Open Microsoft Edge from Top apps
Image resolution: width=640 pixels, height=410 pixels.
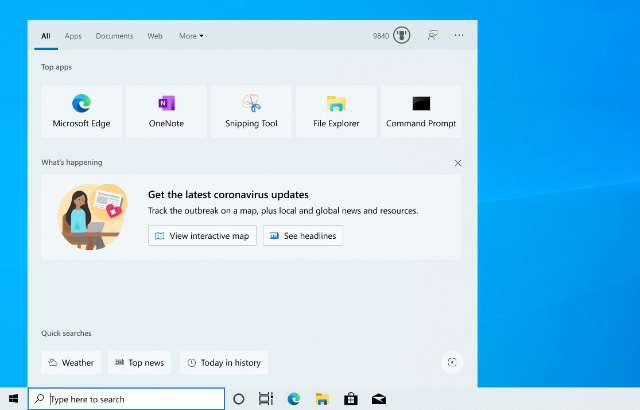click(x=81, y=111)
